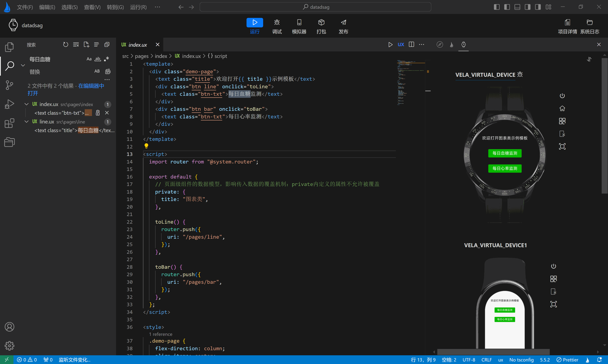Screen dimensions: 608x364
Task: Open the 编辑(E) menu
Action: (47, 7)
